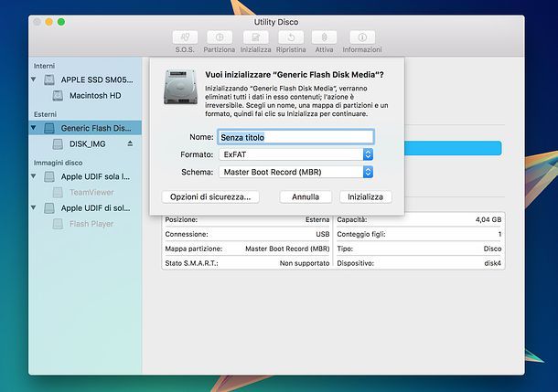The height and width of the screenshot is (392, 558).
Task: Click the Conteggio figli value 1
Action: [499, 234]
